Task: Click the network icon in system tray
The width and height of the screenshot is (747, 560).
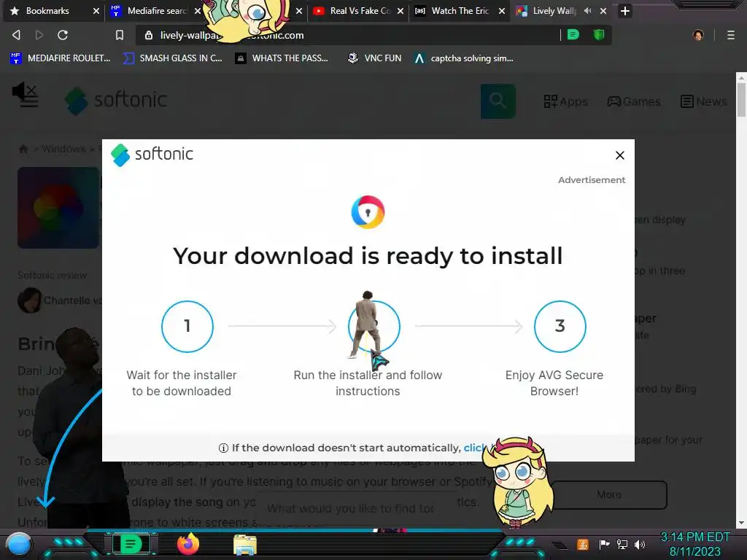Action: pyautogui.click(x=622, y=544)
